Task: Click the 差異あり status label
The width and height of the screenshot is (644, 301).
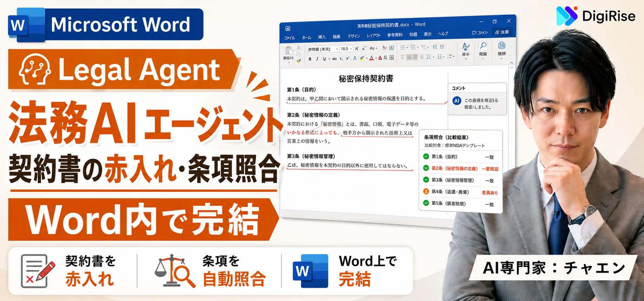Action: (490, 192)
